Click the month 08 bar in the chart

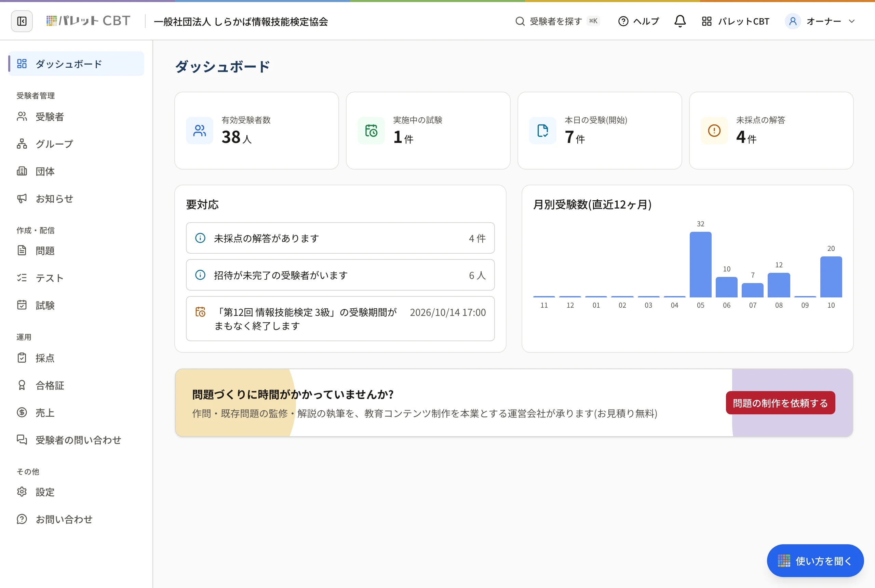coord(779,285)
